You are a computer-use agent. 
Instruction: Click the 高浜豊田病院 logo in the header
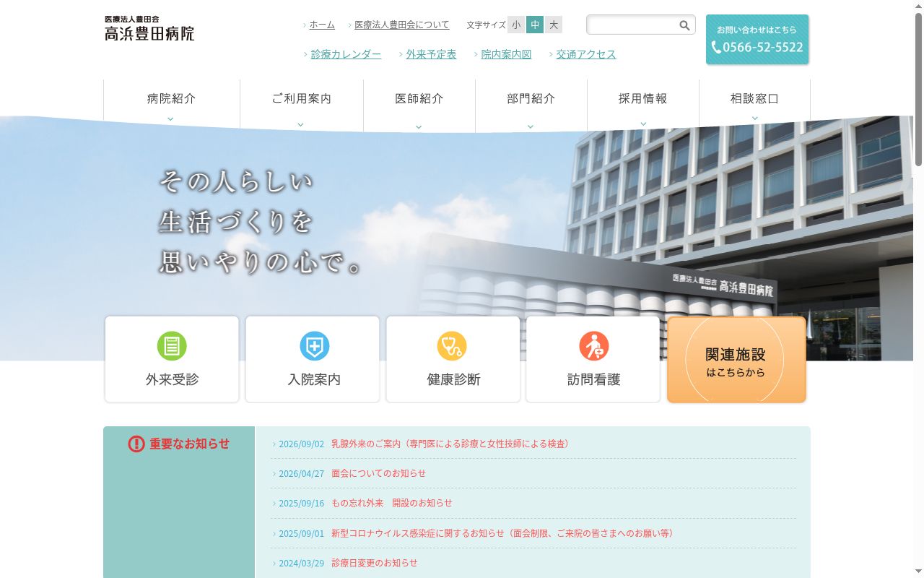tap(149, 28)
